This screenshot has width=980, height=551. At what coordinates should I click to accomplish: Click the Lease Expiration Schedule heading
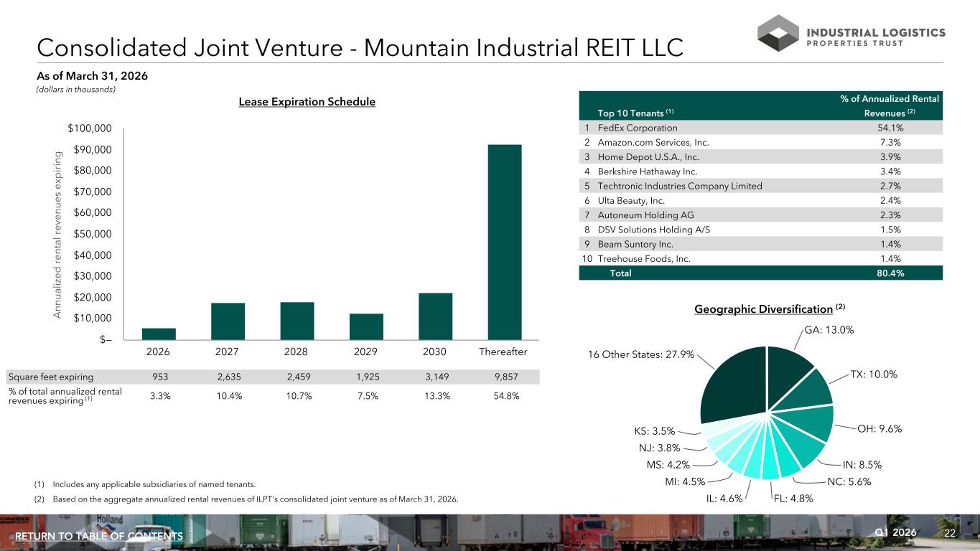tap(307, 102)
